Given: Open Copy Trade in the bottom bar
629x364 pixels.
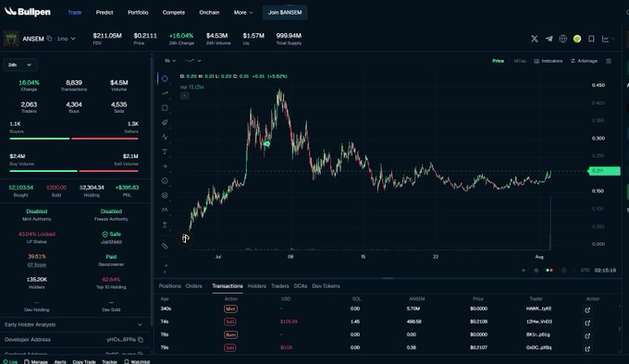Looking at the screenshot, I should [x=84, y=361].
